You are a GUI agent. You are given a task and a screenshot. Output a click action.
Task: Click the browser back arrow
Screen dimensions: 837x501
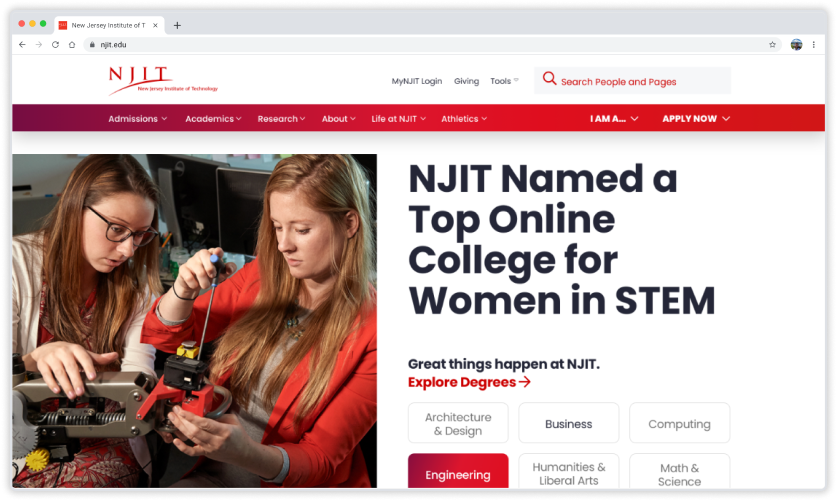(x=22, y=45)
